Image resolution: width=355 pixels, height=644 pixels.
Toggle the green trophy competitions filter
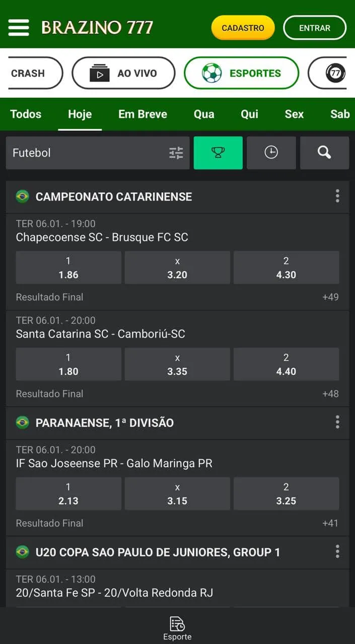(218, 152)
